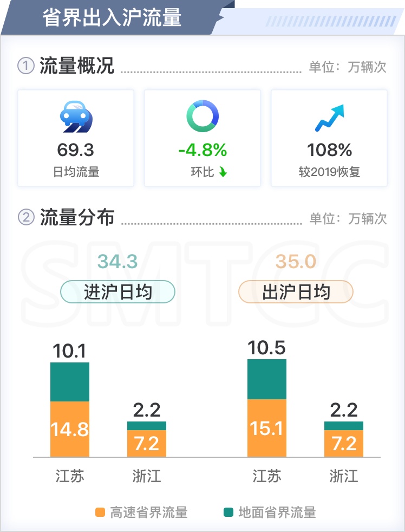Screen dimensions: 405x532
Task: Click the teal 10.5 Jiangsu outbound bar
Action: point(267,379)
